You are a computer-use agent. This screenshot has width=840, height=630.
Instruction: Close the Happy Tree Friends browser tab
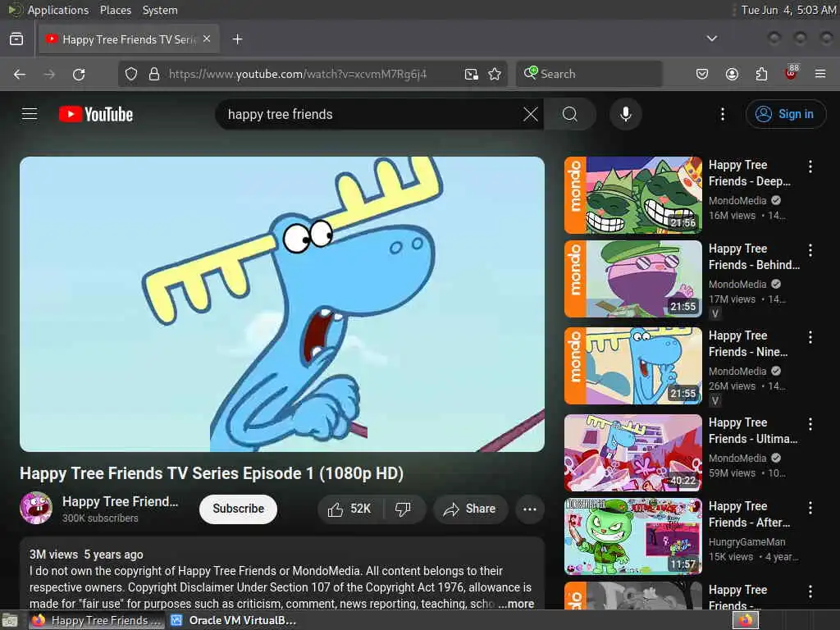pyautogui.click(x=207, y=39)
